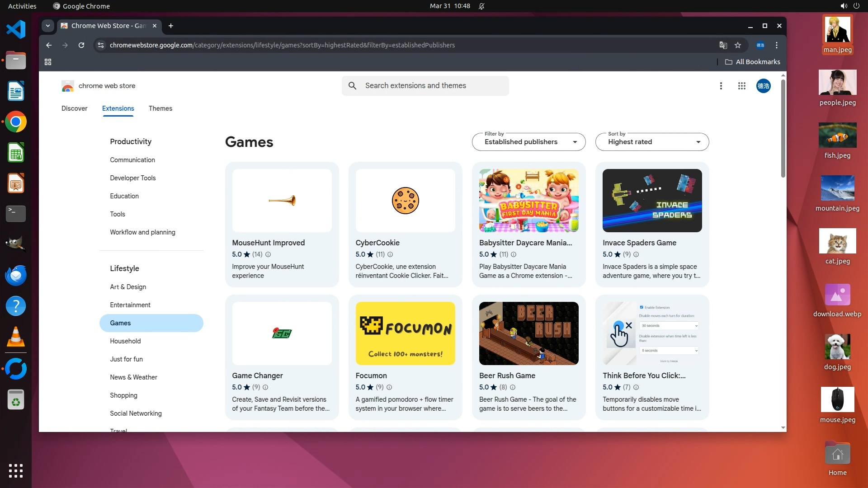The image size is (868, 488).
Task: Expand the Filter by Established publishers dropdown
Action: click(x=528, y=142)
